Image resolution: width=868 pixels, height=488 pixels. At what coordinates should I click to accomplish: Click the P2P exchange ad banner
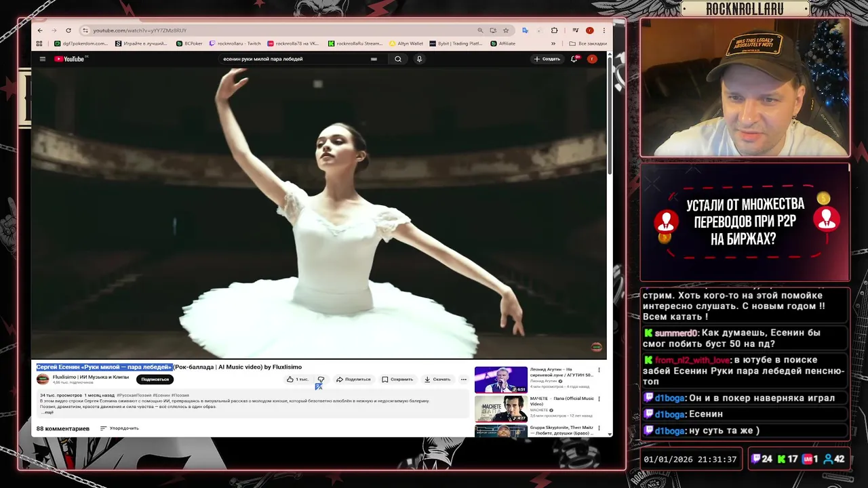745,222
